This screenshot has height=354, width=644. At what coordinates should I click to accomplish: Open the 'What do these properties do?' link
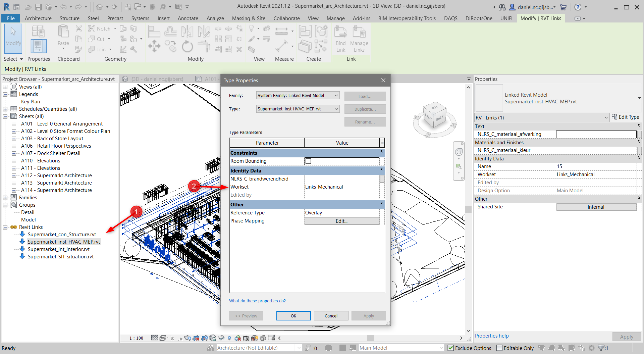point(257,301)
